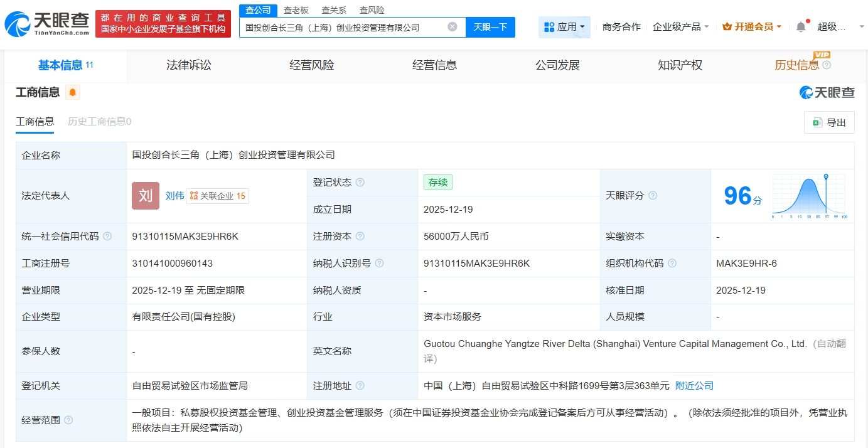Click the TianYanCha logo icon
The width and height of the screenshot is (868, 448).
pos(18,24)
